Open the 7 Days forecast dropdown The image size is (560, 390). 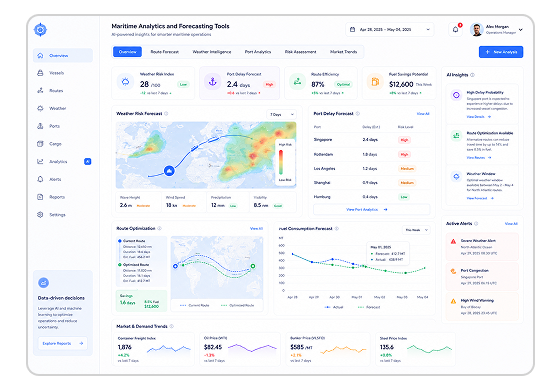[281, 114]
